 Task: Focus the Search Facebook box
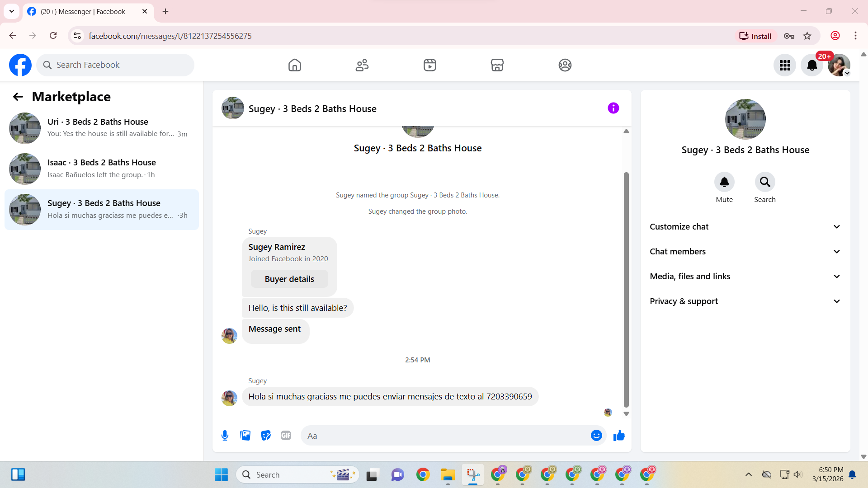(x=115, y=65)
